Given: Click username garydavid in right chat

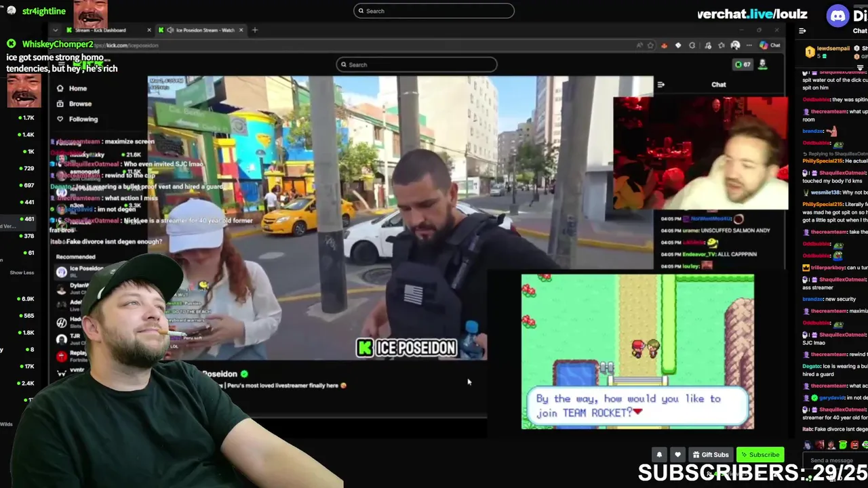Looking at the screenshot, I should click(x=831, y=398).
